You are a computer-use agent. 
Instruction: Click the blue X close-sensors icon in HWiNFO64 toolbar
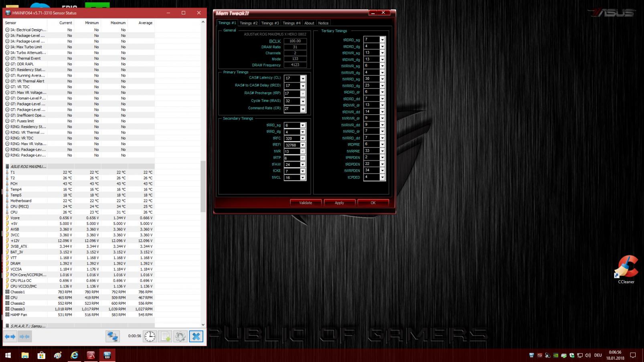(196, 336)
